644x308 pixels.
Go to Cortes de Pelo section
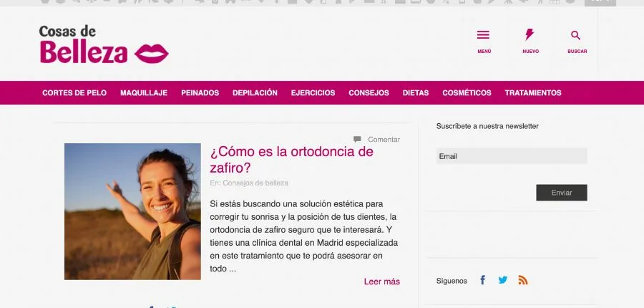pyautogui.click(x=74, y=93)
